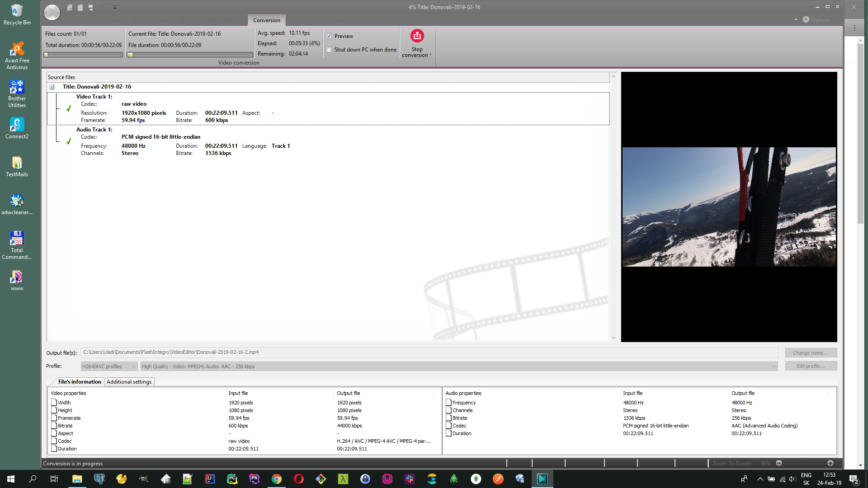Click the zoom in plus icon
This screenshot has width=868, height=488.
tap(830, 463)
